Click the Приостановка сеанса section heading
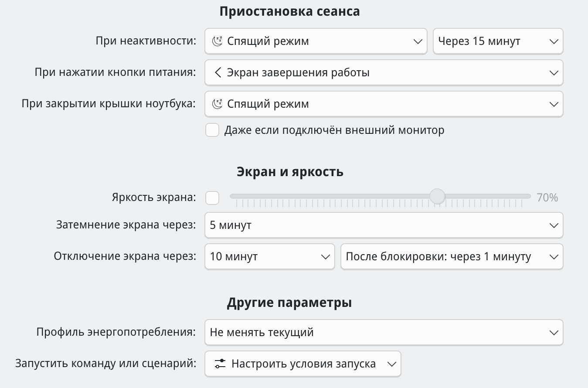This screenshot has width=588, height=388. click(x=290, y=11)
